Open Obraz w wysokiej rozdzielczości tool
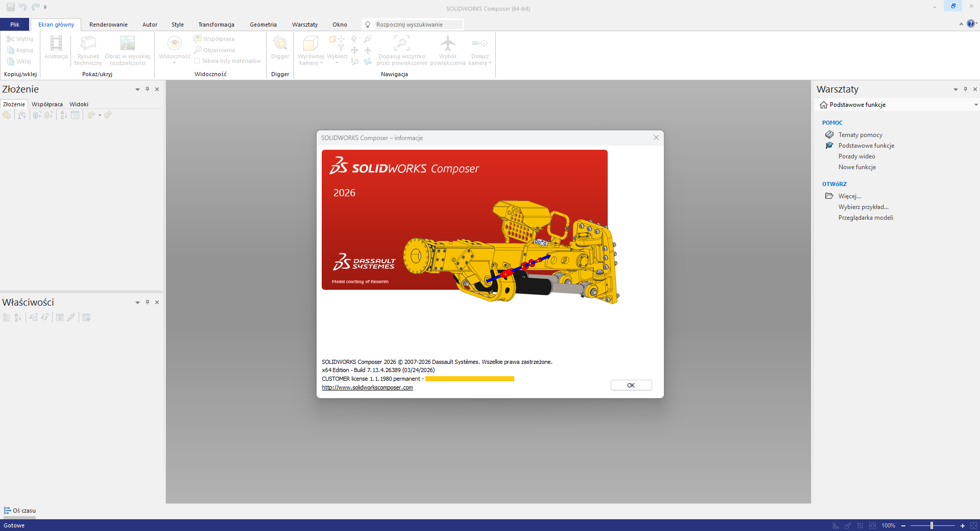Image resolution: width=980 pixels, height=531 pixels. tap(128, 51)
